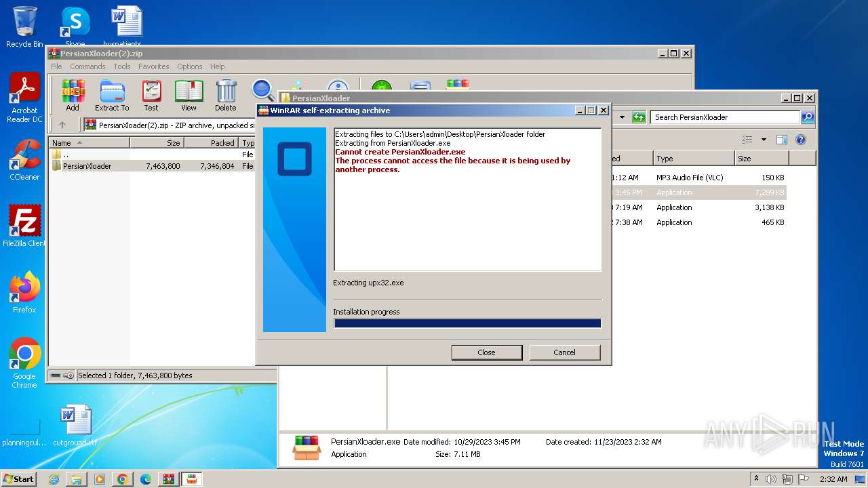The width and height of the screenshot is (868, 488).
Task: Click the Start button
Action: coord(19,479)
